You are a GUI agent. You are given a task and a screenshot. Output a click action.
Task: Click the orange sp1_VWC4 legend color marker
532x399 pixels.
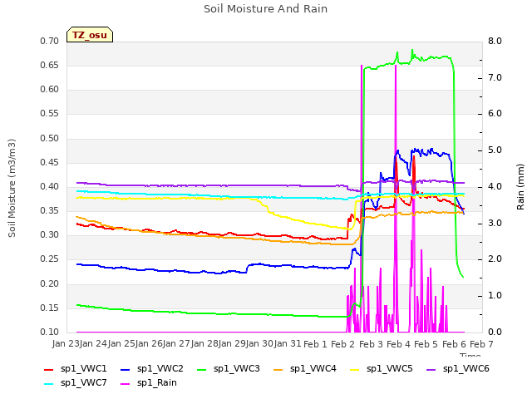pos(278,370)
